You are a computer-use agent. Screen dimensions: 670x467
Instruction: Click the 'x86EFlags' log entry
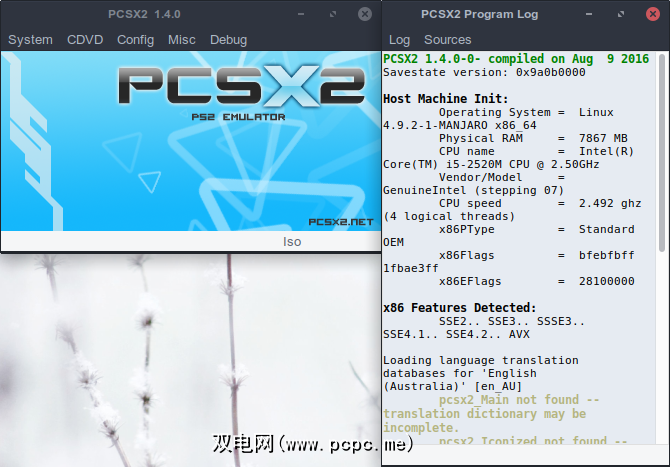coord(537,281)
